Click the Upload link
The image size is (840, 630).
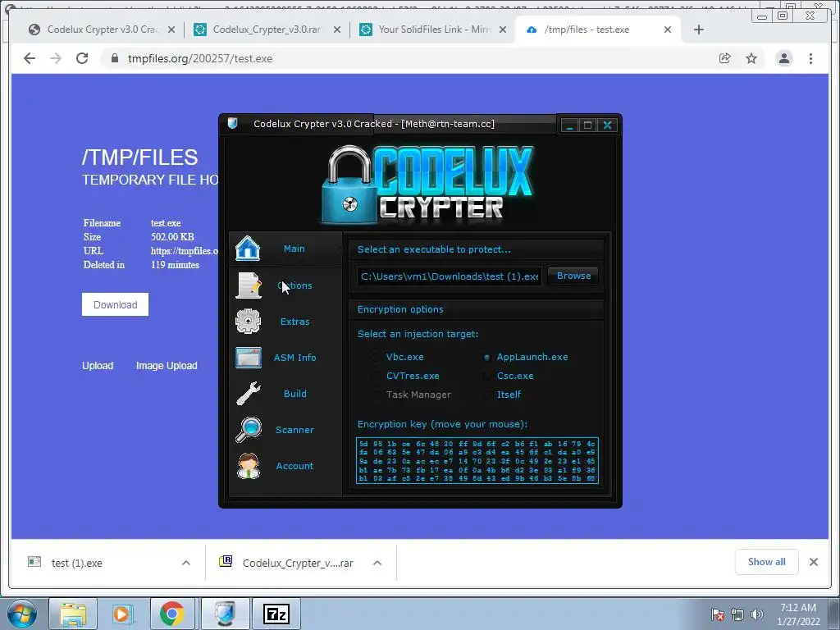coord(98,365)
